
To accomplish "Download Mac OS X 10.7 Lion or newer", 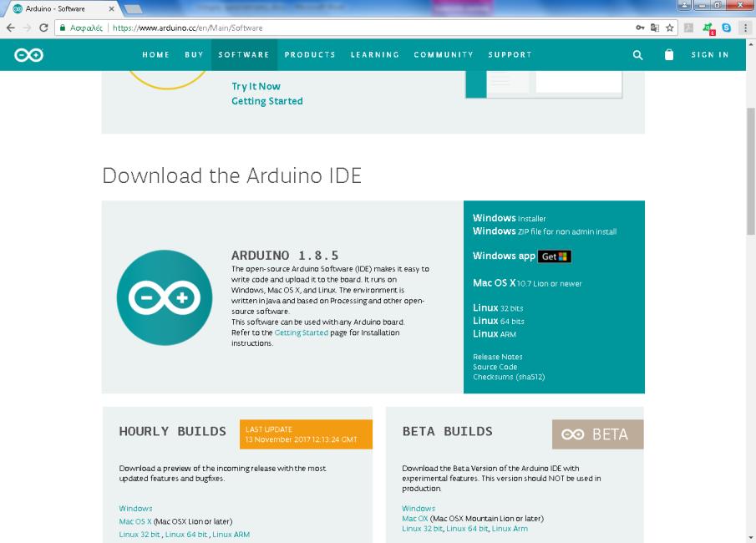I will [x=527, y=283].
